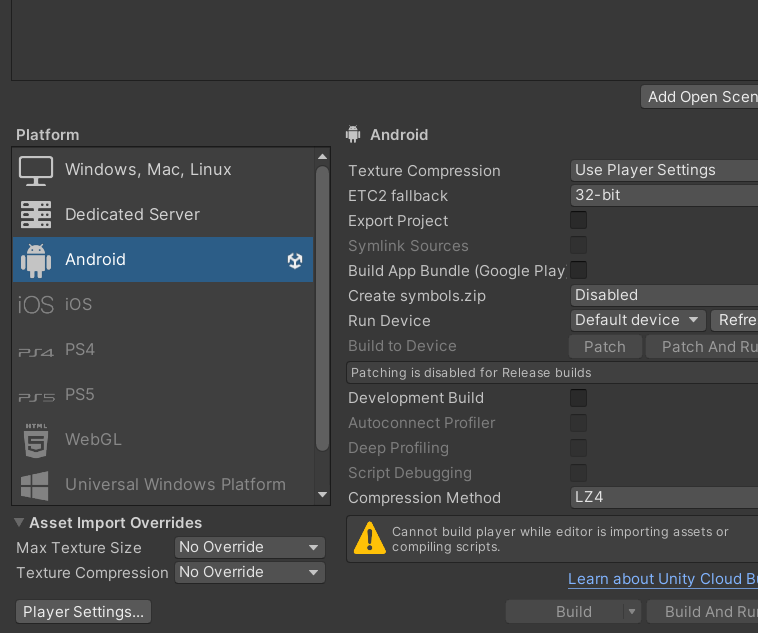Viewport: 758px width, 633px height.
Task: Click the Texture Compression label in Android settings
Action: pos(424,171)
